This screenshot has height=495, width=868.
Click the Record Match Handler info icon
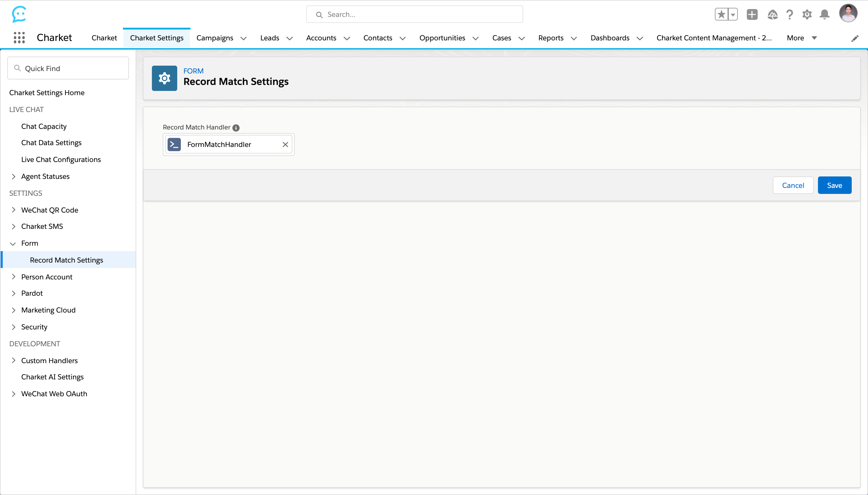click(x=236, y=127)
